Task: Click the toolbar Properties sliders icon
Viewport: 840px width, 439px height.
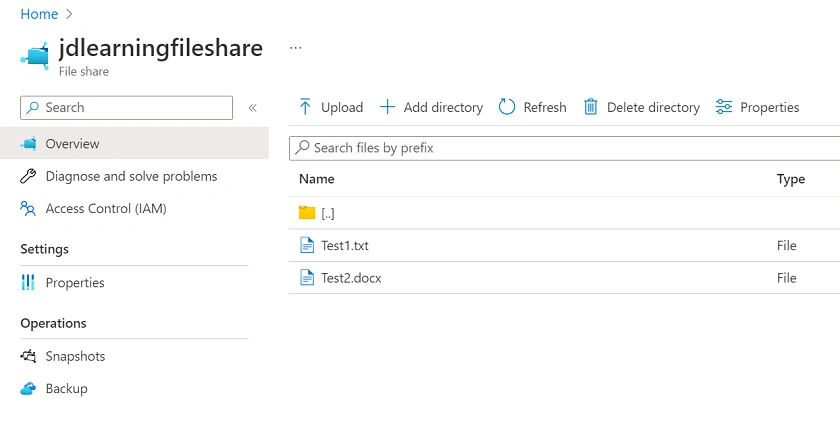Action: pos(724,107)
